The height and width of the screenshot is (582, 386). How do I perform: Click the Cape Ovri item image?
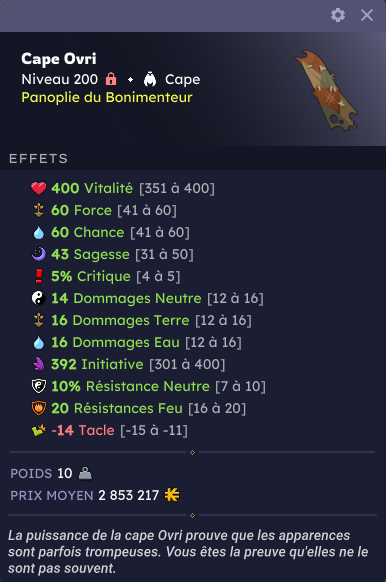point(326,91)
